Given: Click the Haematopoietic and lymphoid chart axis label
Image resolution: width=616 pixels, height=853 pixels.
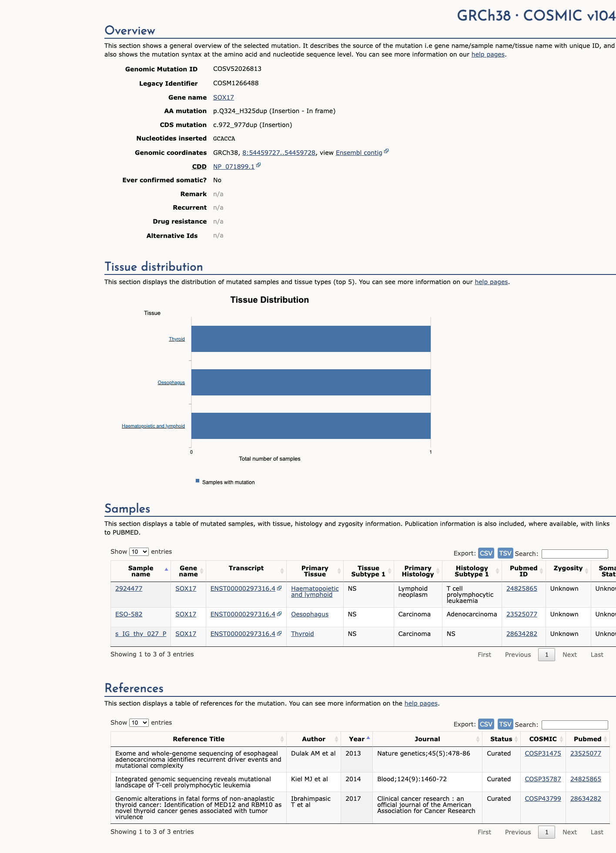Looking at the screenshot, I should pyautogui.click(x=153, y=426).
